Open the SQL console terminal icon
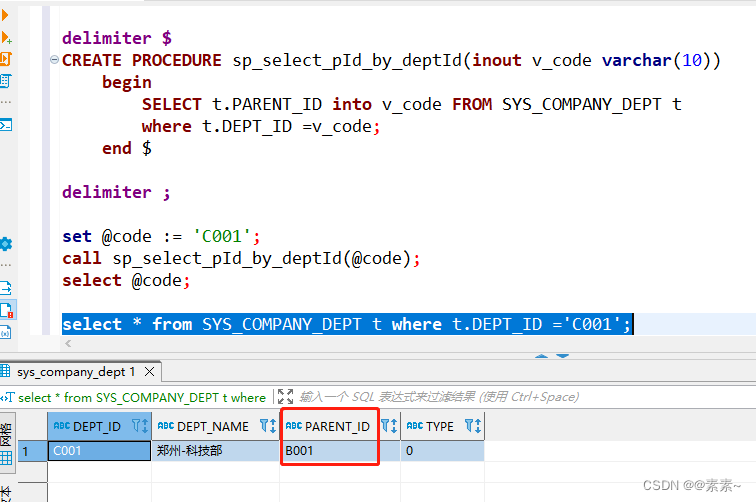Viewport: 756px width, 502px height. pyautogui.click(x=6, y=125)
